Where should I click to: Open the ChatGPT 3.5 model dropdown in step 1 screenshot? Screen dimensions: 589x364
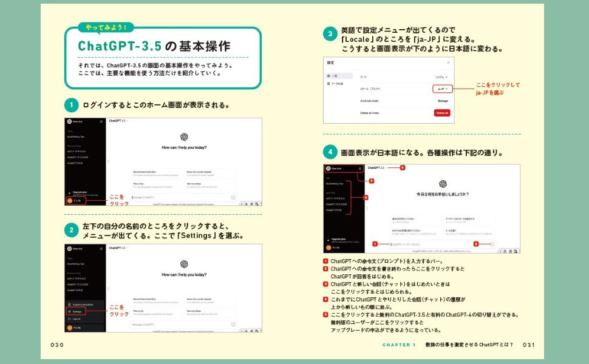click(118, 121)
